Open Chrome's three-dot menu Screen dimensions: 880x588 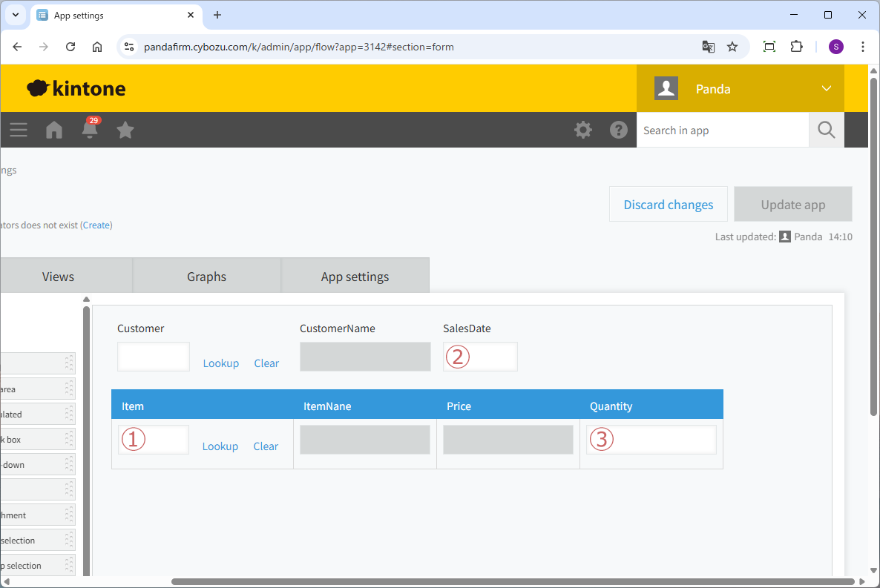click(x=863, y=47)
